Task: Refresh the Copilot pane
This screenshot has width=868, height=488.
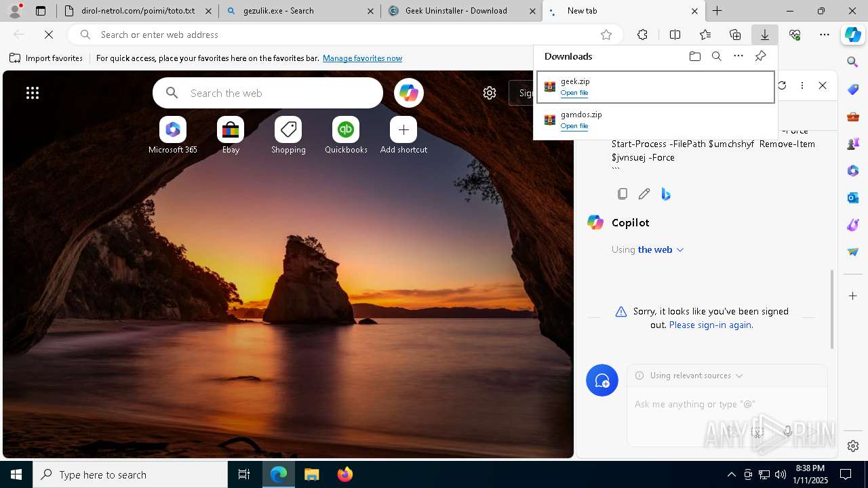Action: [782, 85]
